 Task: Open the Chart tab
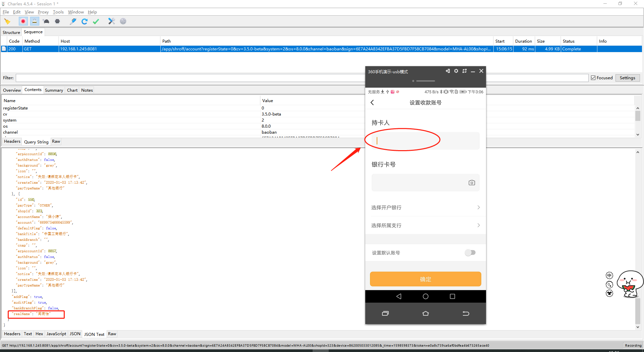[72, 90]
